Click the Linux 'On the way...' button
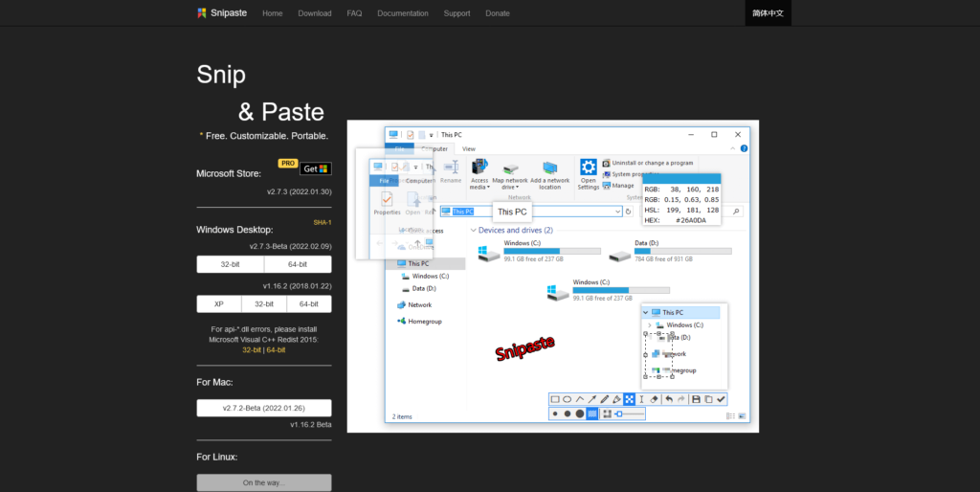Viewport: 980px width, 492px height. click(264, 482)
